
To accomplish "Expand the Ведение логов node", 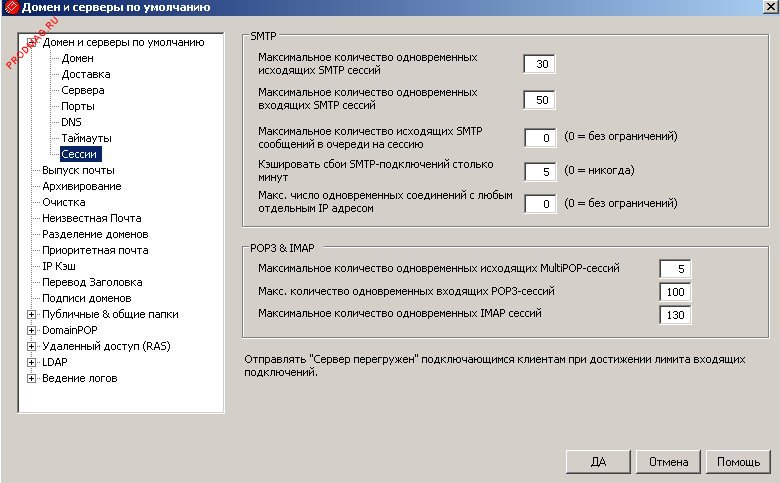I will point(32,378).
